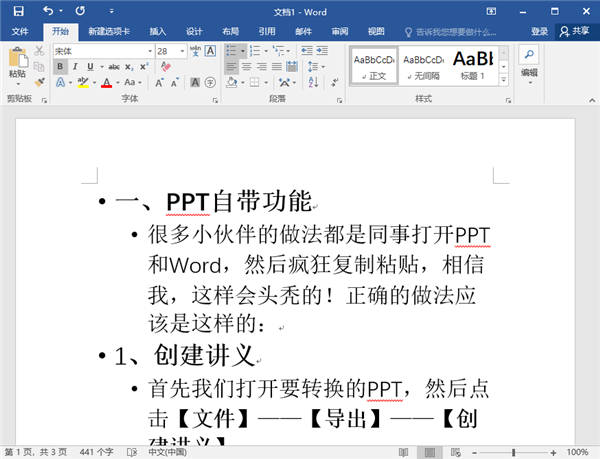The height and width of the screenshot is (459, 600).
Task: Increase the paragraph indent
Action: 322,50
